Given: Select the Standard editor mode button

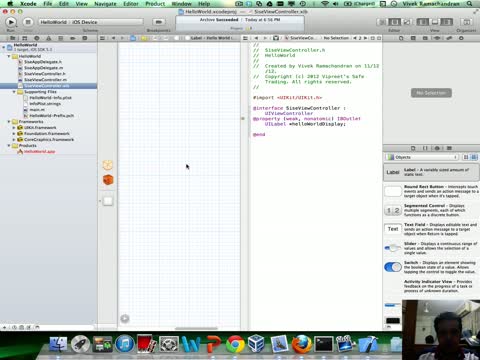Looking at the screenshot, I should pos(382,22).
